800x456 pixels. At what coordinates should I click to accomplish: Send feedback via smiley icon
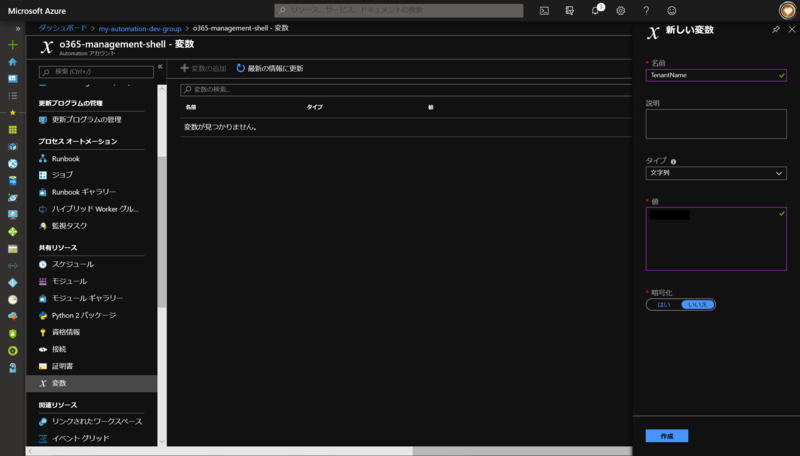(x=672, y=11)
